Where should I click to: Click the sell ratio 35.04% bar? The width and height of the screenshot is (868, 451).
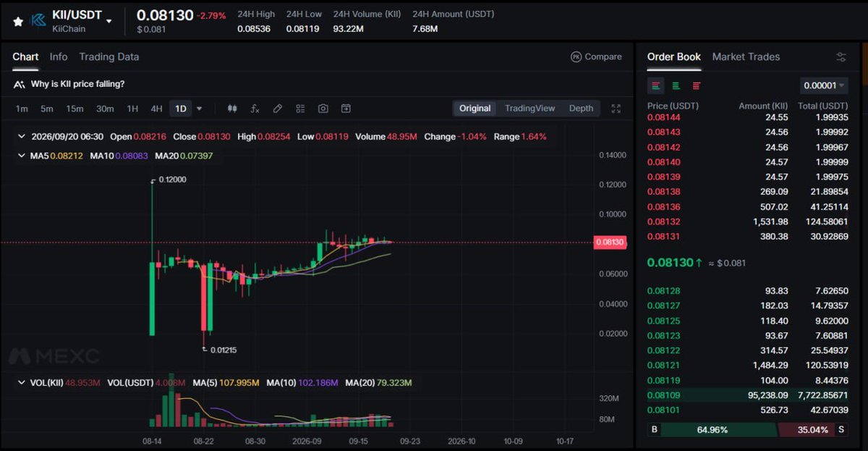(805, 429)
